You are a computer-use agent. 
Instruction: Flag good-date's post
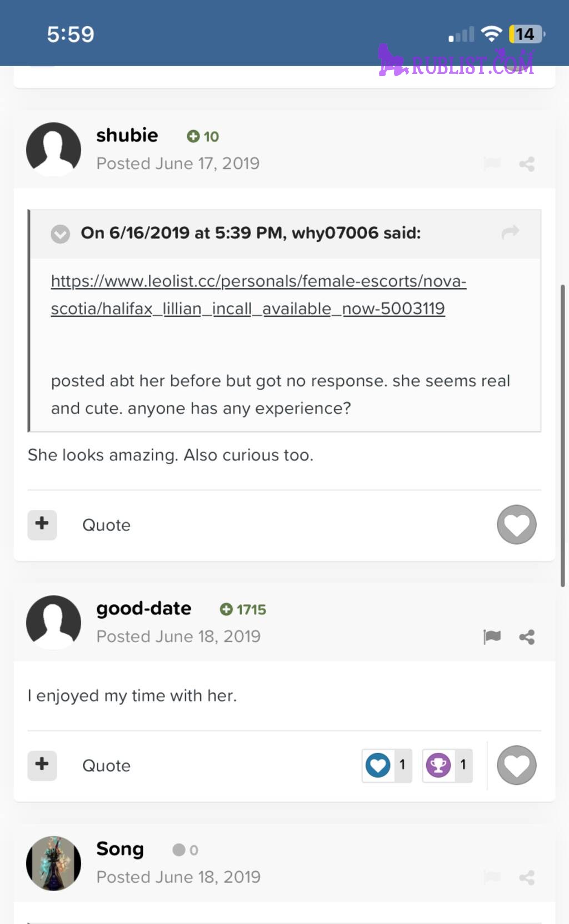pyautogui.click(x=492, y=637)
